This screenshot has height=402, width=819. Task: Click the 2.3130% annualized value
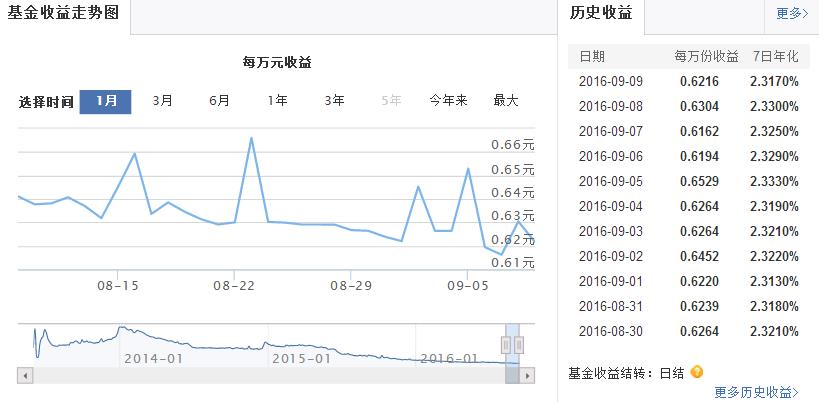[776, 281]
